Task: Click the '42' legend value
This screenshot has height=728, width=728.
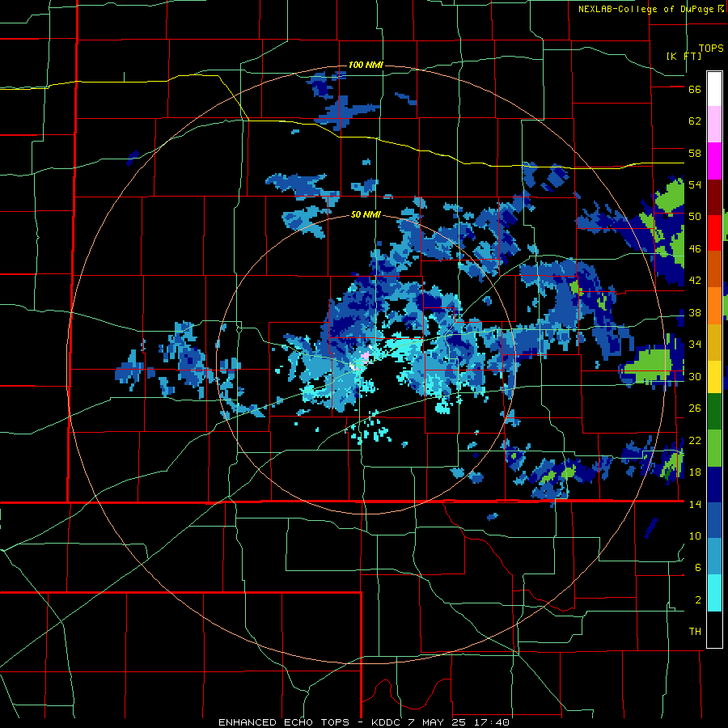Action: 695,281
